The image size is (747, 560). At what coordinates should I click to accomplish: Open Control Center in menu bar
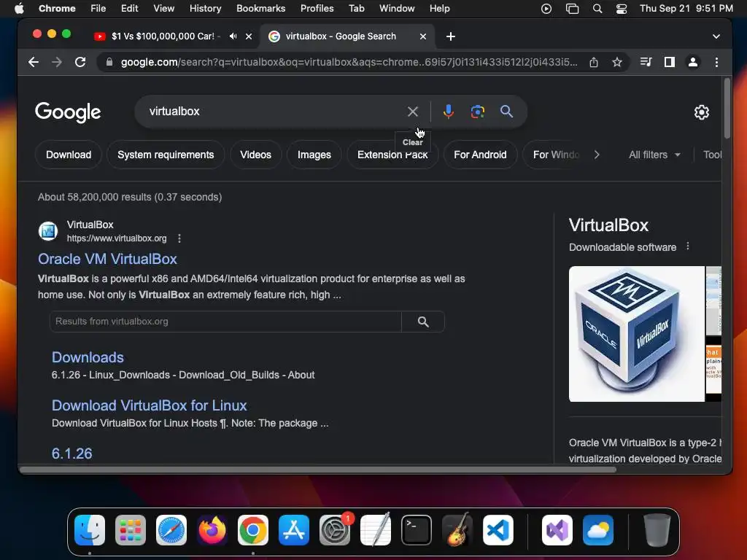[622, 9]
